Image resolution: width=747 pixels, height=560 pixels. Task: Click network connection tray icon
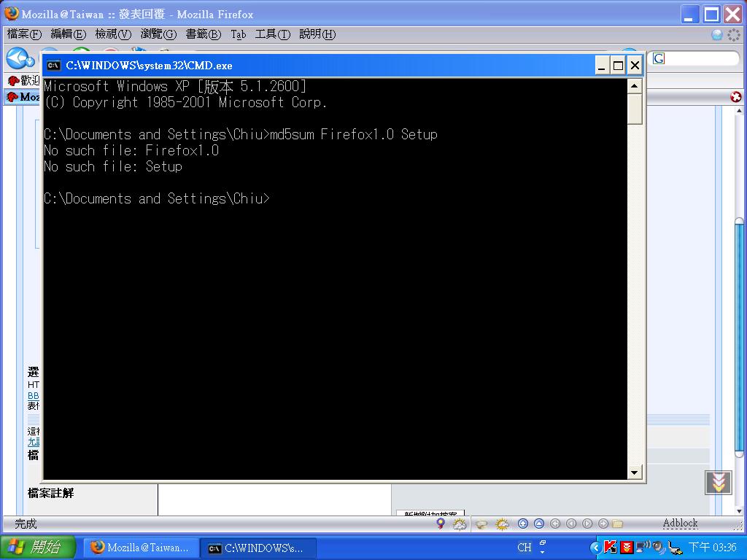coord(643,547)
